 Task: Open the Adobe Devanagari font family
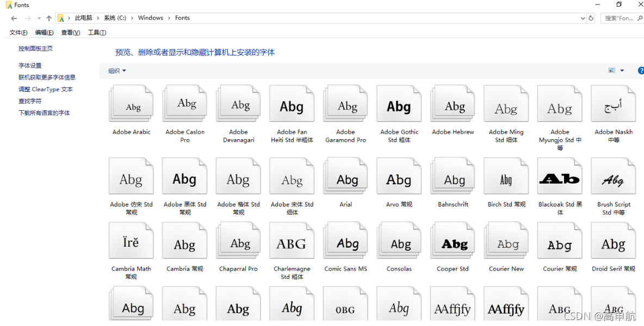[238, 104]
